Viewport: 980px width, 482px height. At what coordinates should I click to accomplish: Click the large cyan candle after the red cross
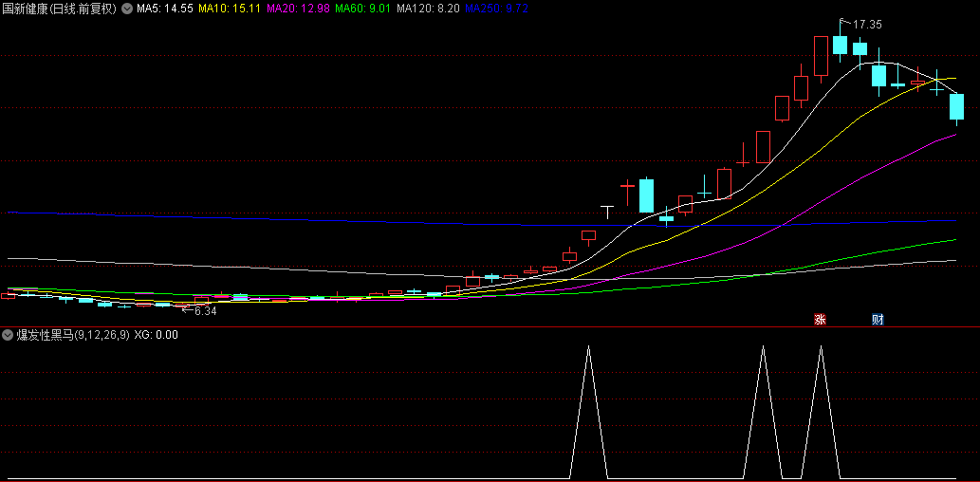tap(646, 195)
